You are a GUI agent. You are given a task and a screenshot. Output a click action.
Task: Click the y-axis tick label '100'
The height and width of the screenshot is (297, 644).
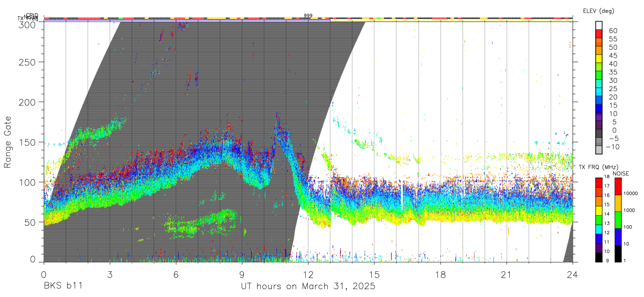27,182
